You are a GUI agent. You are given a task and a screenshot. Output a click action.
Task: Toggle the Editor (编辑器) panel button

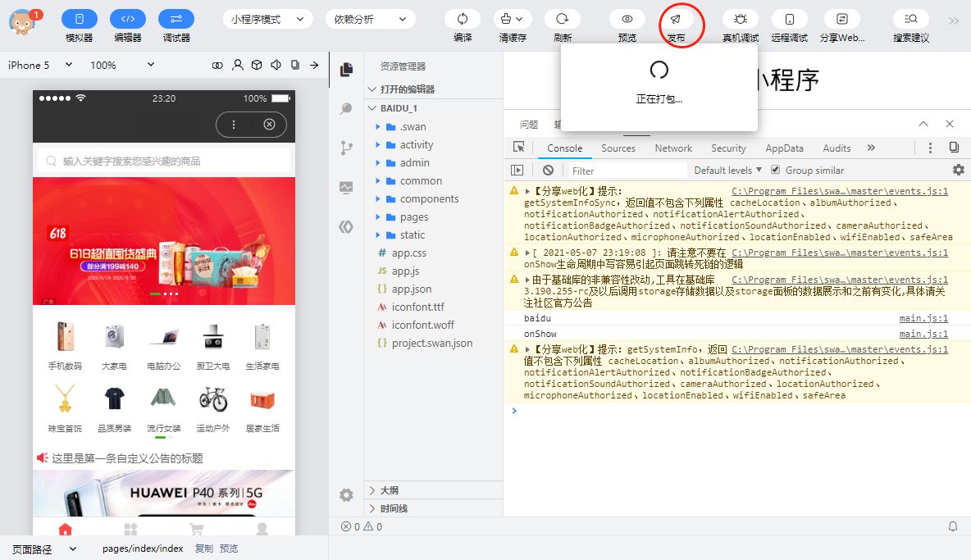point(127,19)
